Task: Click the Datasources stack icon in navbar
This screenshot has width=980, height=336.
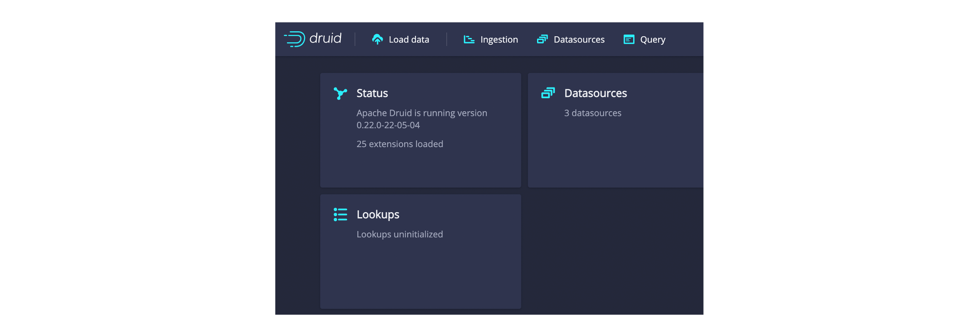Action: 542,39
